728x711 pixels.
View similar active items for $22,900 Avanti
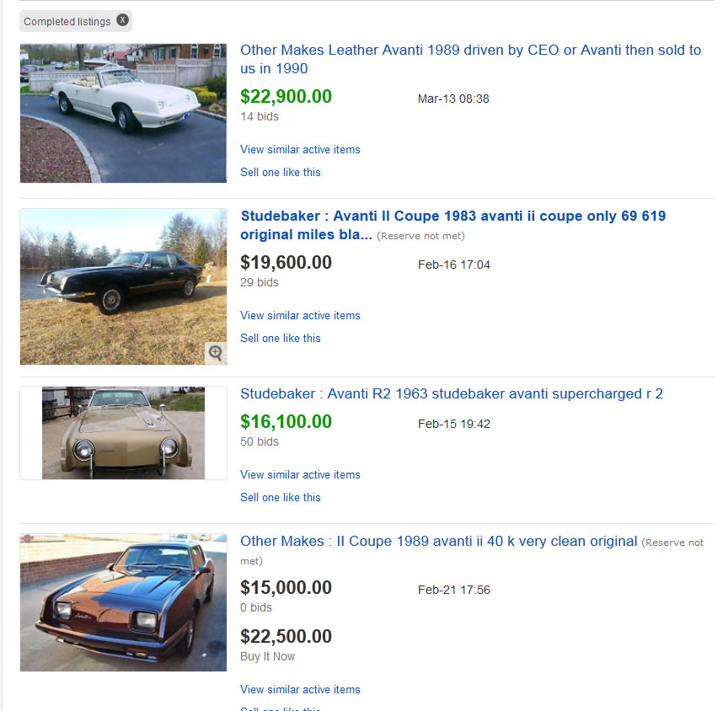click(300, 149)
